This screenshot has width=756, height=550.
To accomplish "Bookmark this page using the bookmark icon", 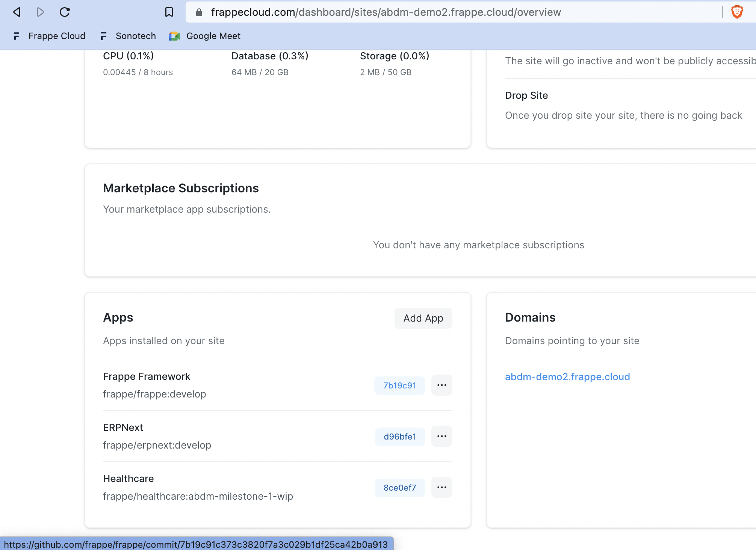I will [169, 12].
